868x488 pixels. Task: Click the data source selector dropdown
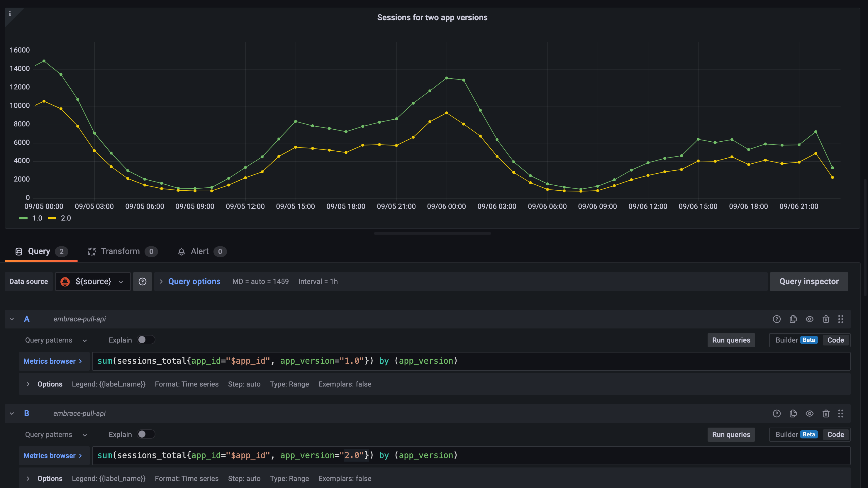[x=92, y=281]
